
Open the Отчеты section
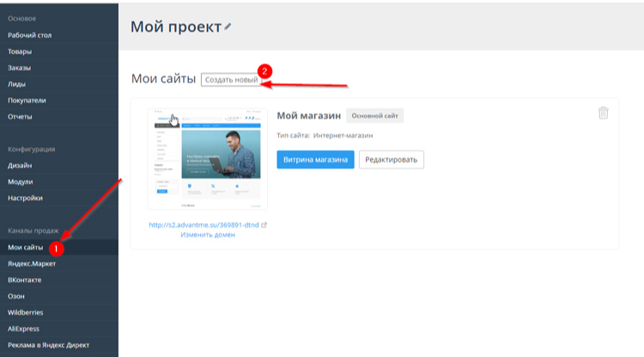coord(21,116)
